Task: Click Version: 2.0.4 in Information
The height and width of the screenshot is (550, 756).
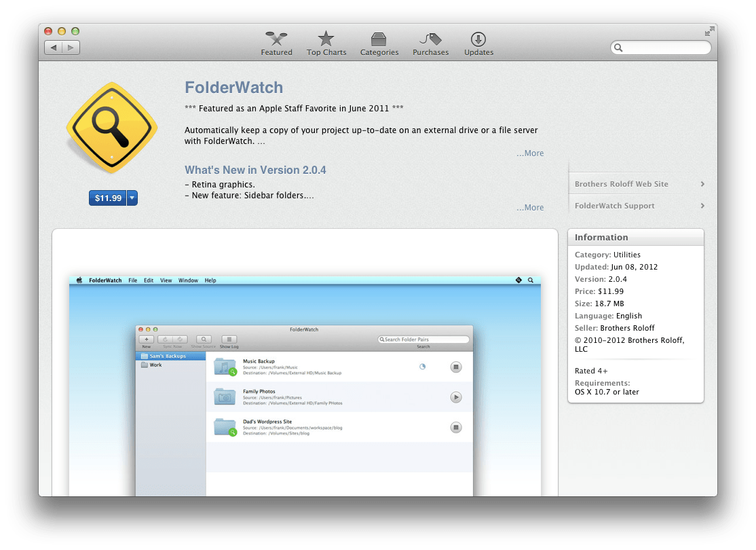Action: point(601,279)
